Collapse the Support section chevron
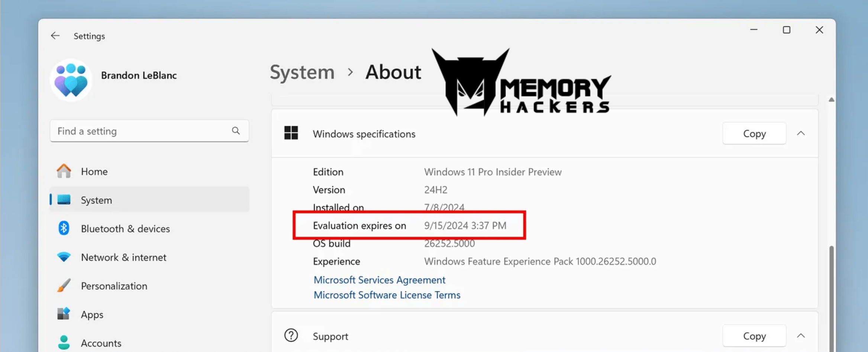Screen dimensions: 868x352 [x=801, y=336]
